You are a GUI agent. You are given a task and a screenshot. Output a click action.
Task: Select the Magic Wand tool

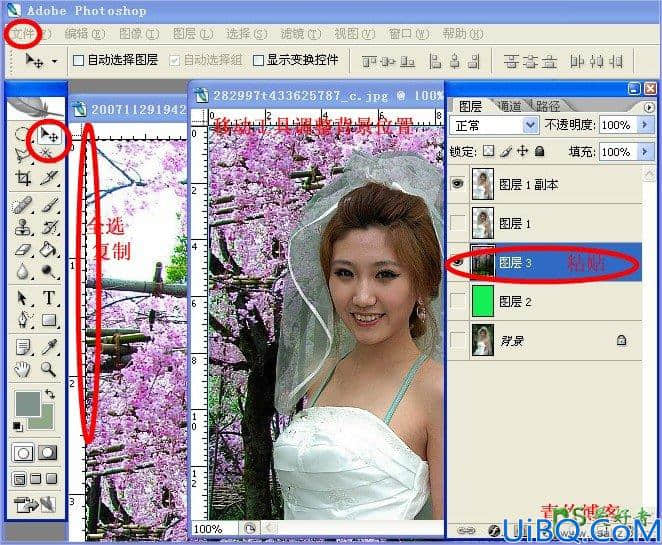49,155
